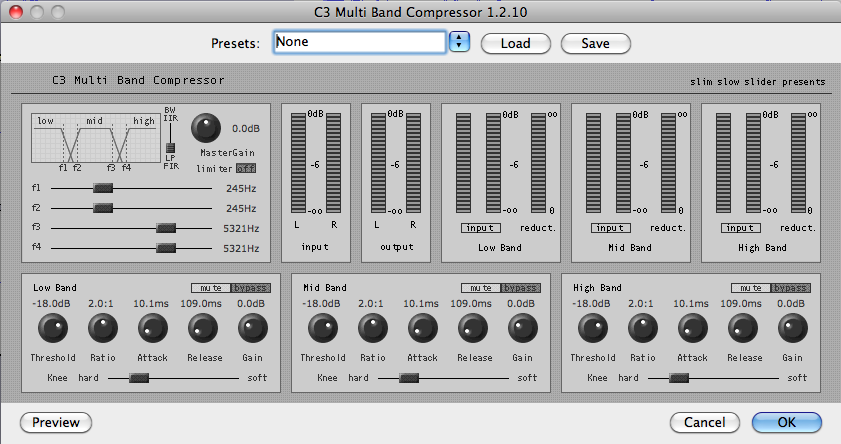Image resolution: width=841 pixels, height=444 pixels.
Task: Toggle the limiter off switch
Action: click(245, 168)
